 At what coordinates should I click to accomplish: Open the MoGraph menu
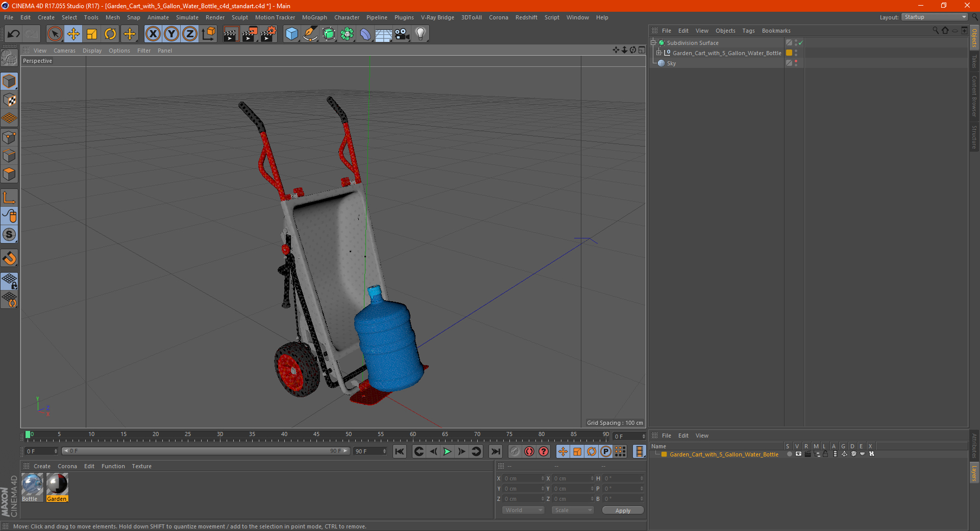pos(314,17)
